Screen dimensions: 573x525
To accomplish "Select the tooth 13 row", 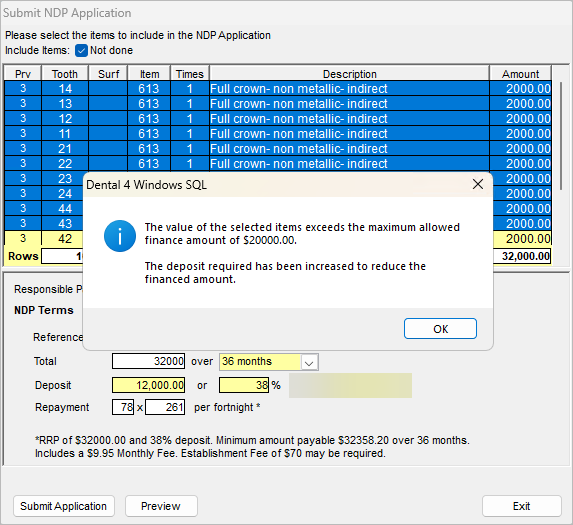I will 278,104.
